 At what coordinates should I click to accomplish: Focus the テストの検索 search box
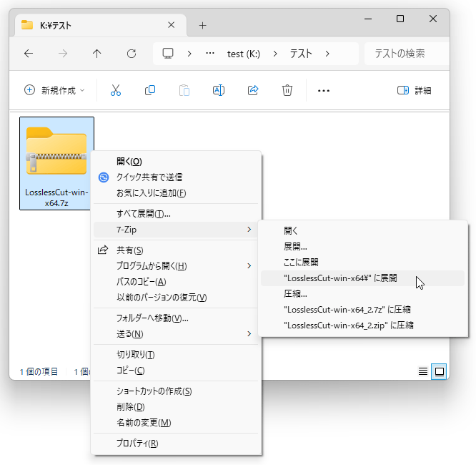point(407,54)
